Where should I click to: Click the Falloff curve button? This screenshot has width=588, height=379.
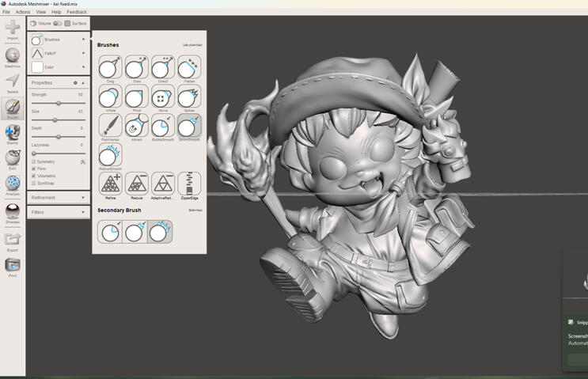36,53
